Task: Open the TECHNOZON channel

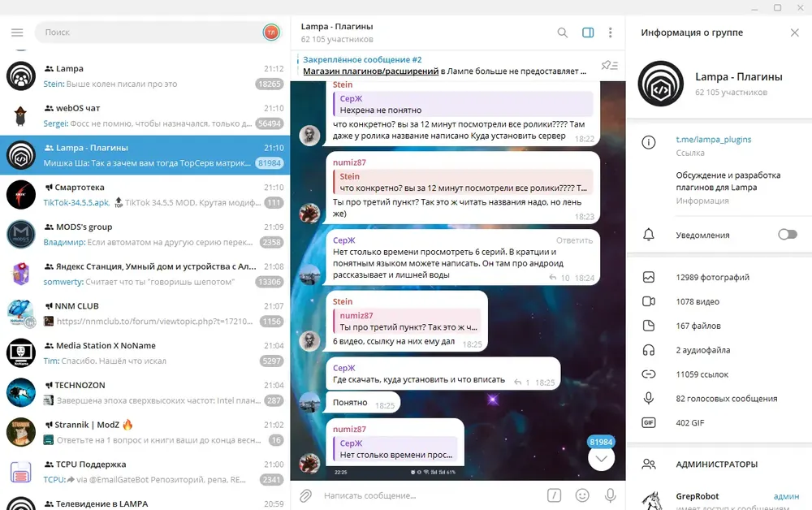Action: pos(145,392)
